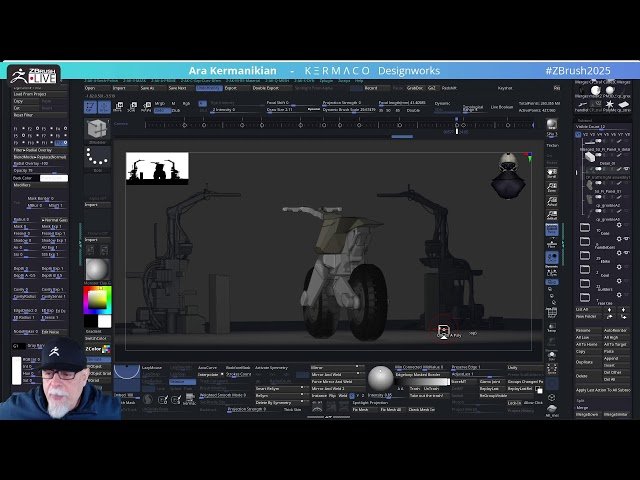This screenshot has height=480, width=640.
Task: Click the AAHalf view icon
Action: click(552, 215)
